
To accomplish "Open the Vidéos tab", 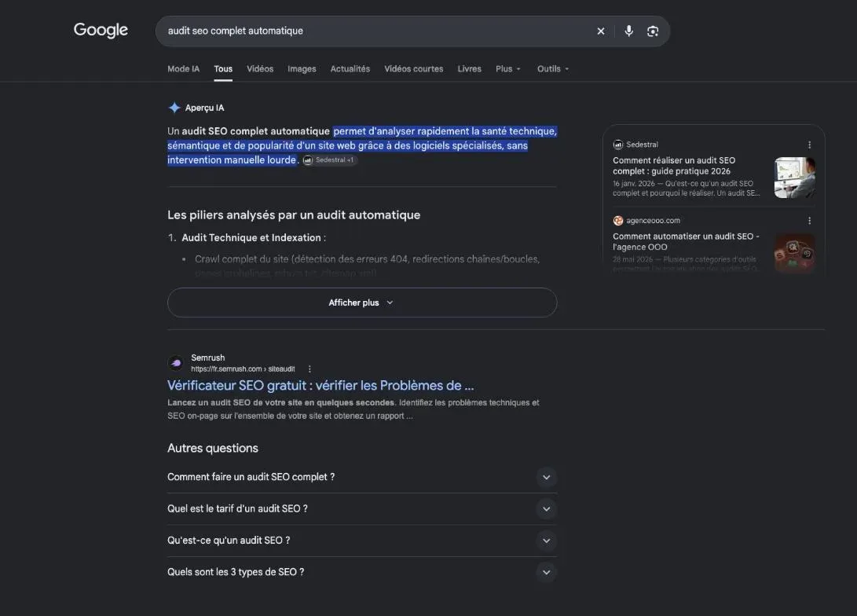I will point(260,69).
